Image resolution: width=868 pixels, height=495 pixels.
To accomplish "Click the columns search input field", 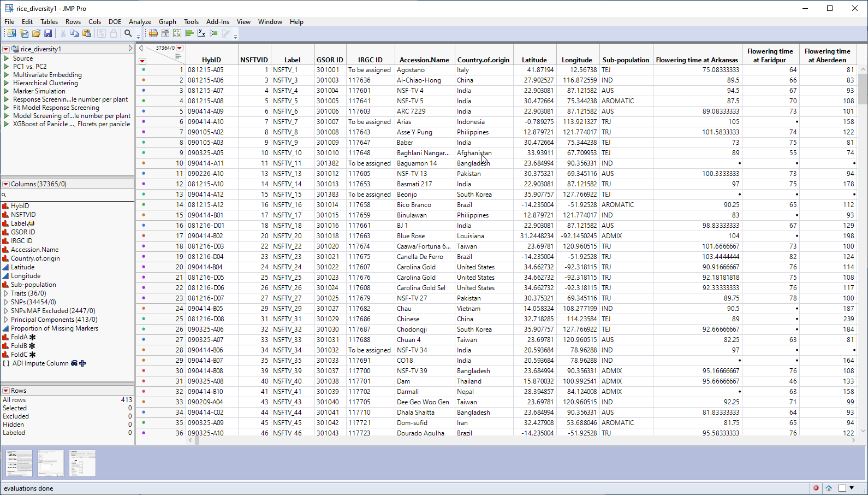I will click(x=69, y=195).
